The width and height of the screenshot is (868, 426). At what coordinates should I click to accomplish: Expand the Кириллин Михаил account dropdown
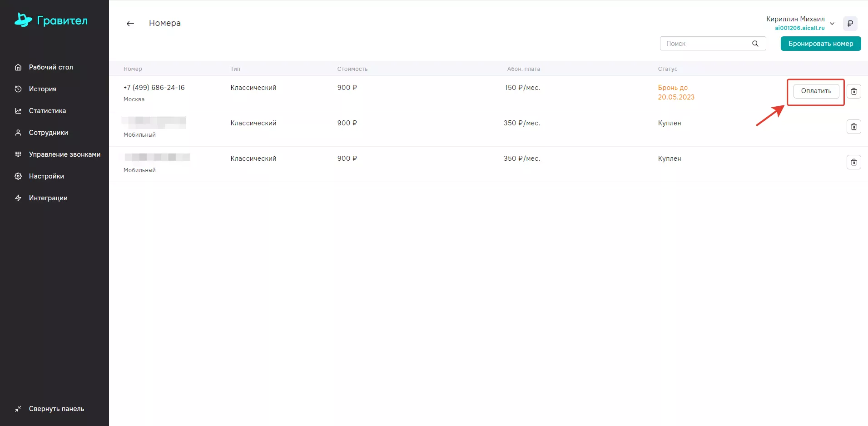click(832, 24)
